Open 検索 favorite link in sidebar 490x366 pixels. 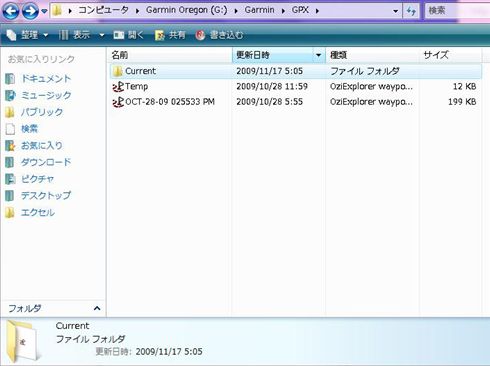[29, 129]
